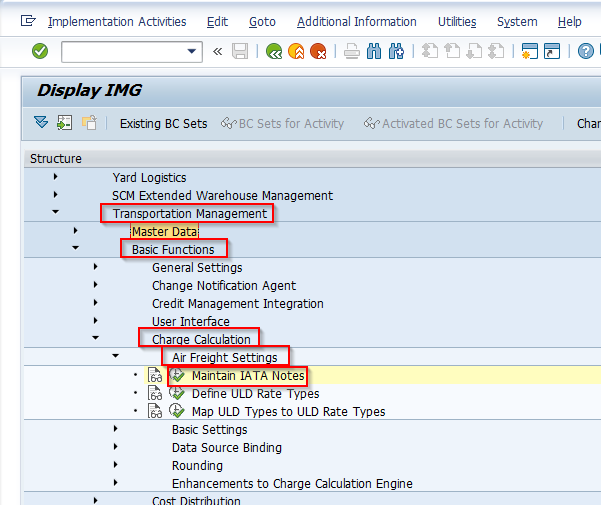Screen dimensions: 601x505
Task: Open the System menu
Action: tap(517, 21)
